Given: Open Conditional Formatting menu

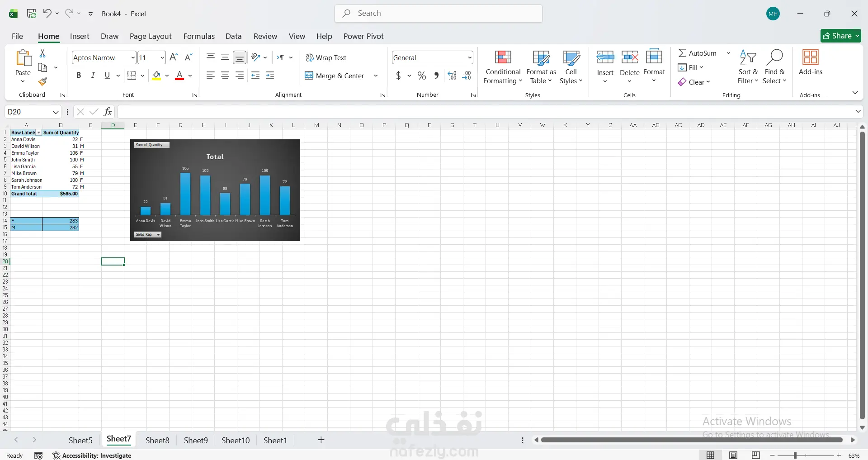Looking at the screenshot, I should click(x=503, y=67).
